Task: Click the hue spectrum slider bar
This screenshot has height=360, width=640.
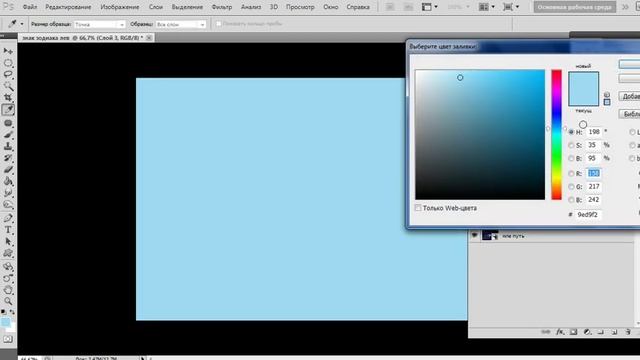Action: (557, 135)
